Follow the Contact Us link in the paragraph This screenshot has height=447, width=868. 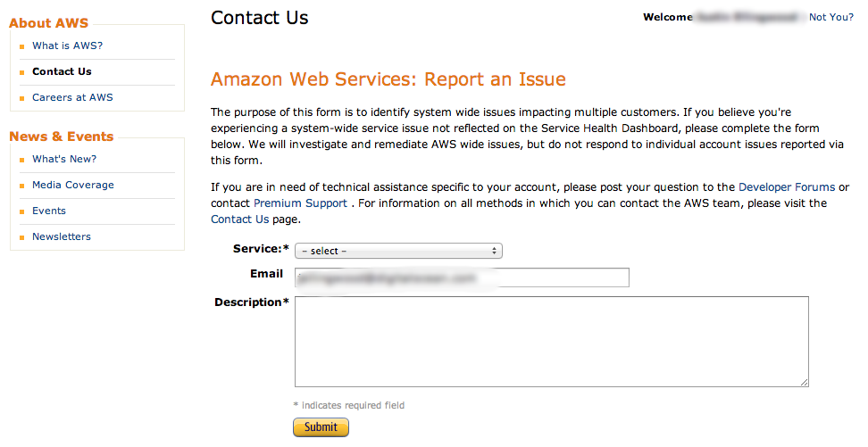[239, 219]
